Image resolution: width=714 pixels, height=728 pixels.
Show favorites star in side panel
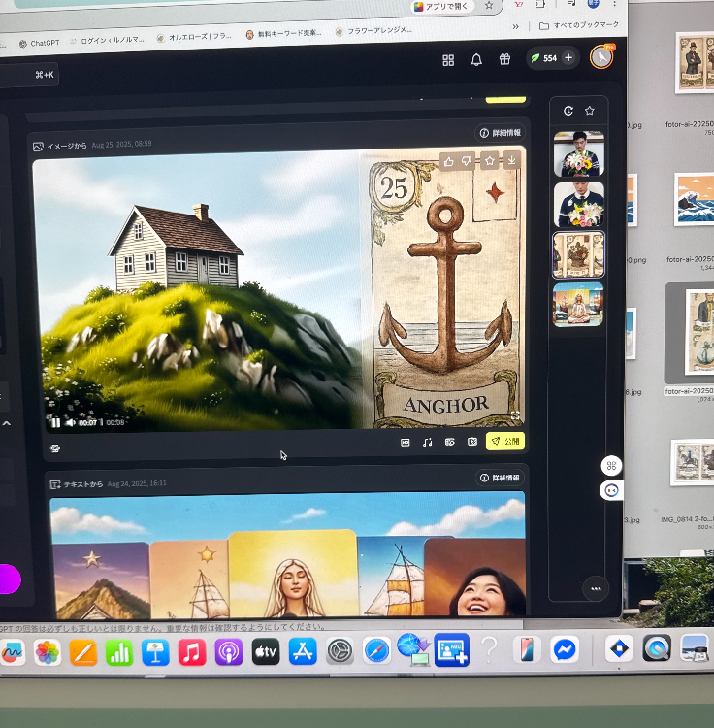(x=590, y=111)
